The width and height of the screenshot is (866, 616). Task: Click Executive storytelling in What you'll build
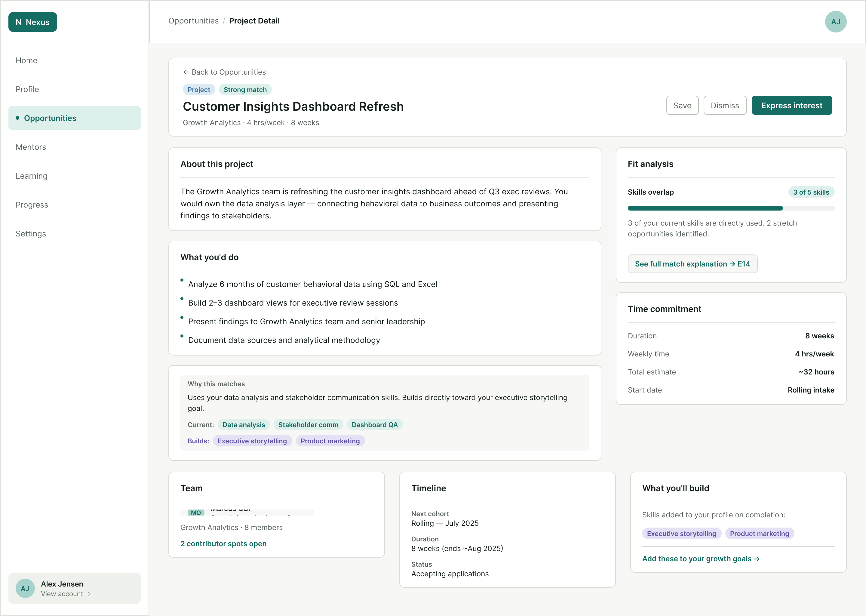(681, 534)
